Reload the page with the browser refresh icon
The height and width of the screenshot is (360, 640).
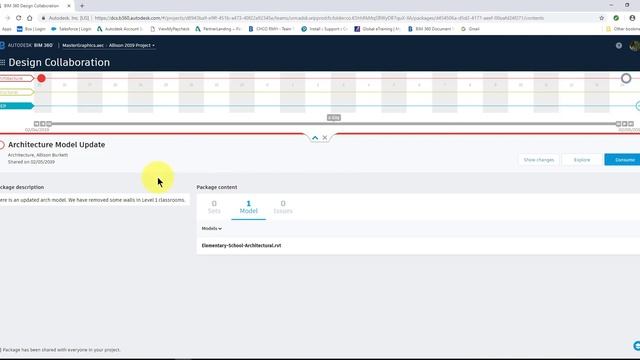pos(18,18)
